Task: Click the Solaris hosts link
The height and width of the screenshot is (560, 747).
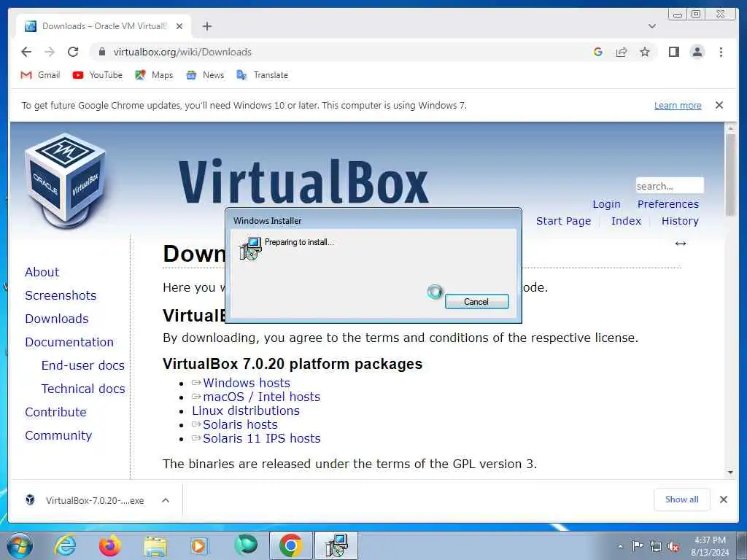Action: tap(240, 424)
